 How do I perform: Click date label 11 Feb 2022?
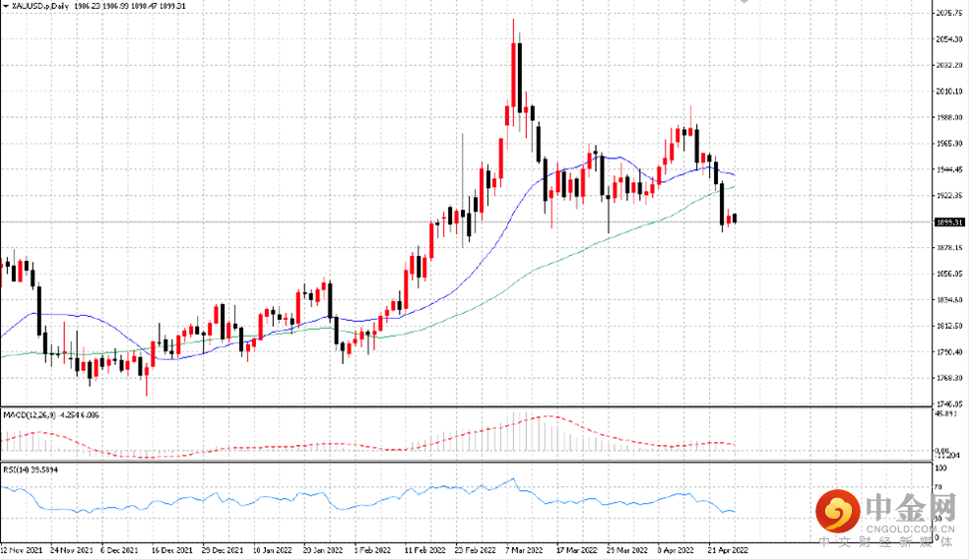click(x=425, y=550)
